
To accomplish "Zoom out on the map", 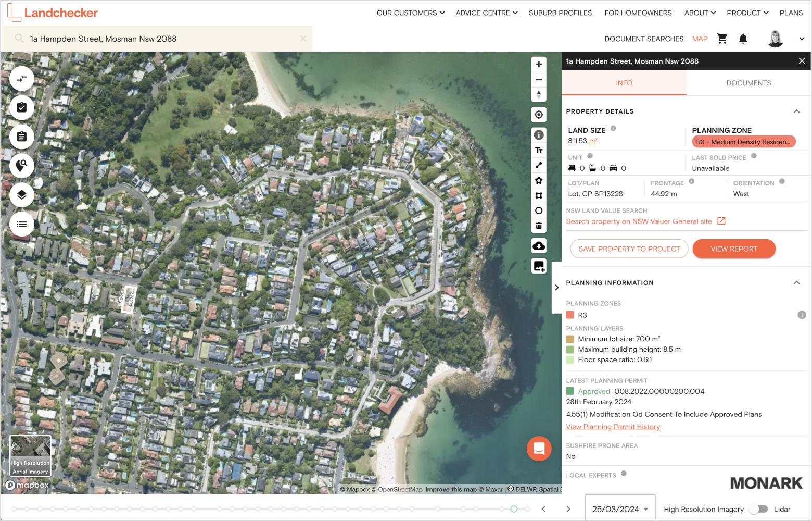I will 539,80.
